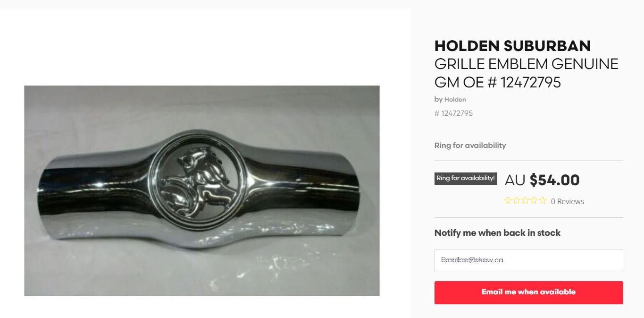The image size is (644, 318).
Task: Open the grille emblem product photo
Action: (202, 191)
